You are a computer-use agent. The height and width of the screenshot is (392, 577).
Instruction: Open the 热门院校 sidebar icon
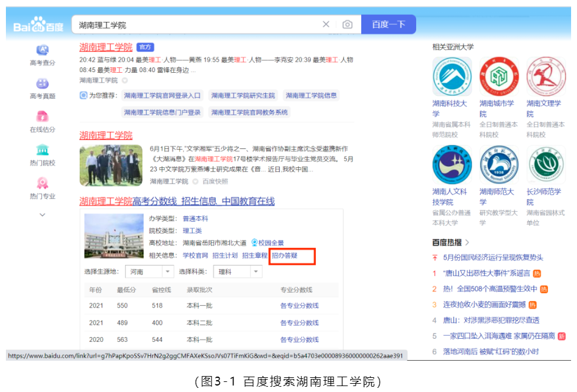(43, 150)
